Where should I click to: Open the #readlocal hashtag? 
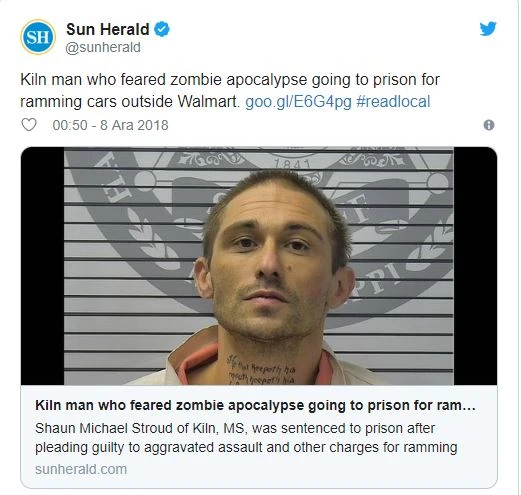point(393,102)
